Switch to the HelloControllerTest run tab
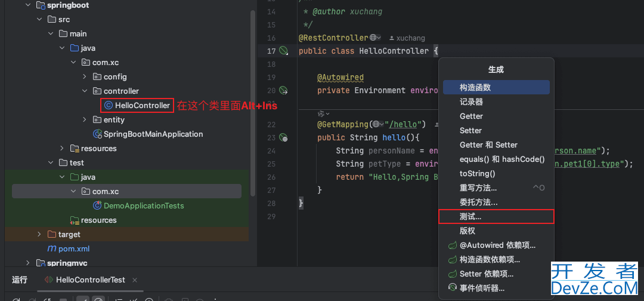Viewport: 644px width, 301px height. 91,279
